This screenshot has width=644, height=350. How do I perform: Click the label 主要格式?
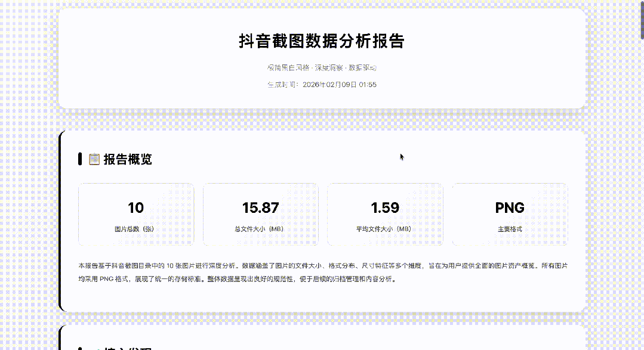[510, 229]
